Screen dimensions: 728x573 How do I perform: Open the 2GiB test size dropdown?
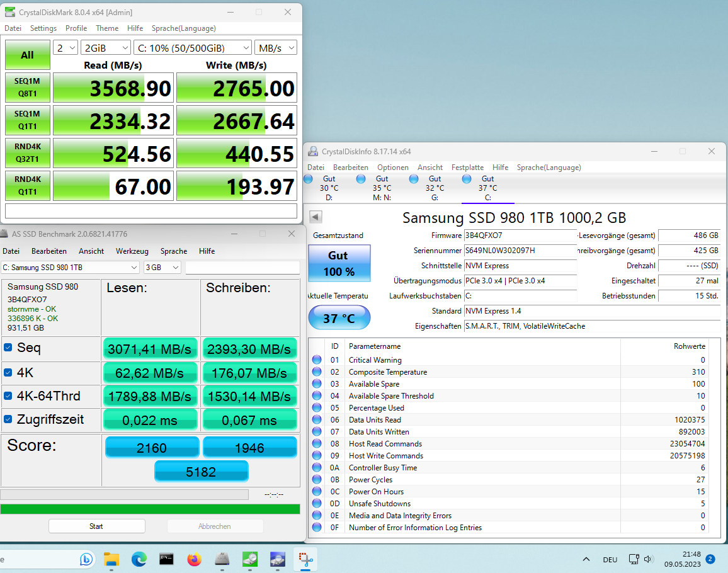point(106,48)
